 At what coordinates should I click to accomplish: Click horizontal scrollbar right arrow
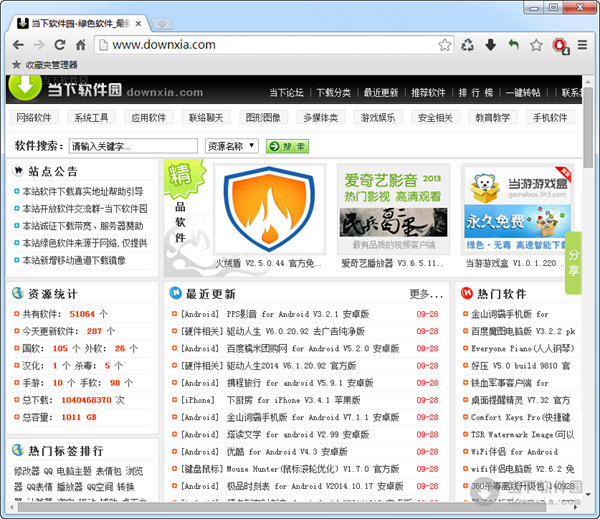(x=576, y=508)
